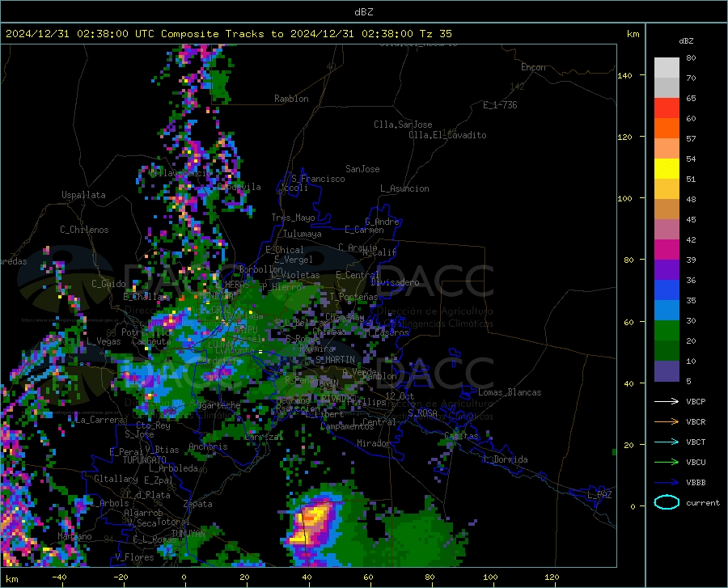Screen dimensions: 728x588
Task: Click the Clla.SanJose map label
Action: click(403, 125)
